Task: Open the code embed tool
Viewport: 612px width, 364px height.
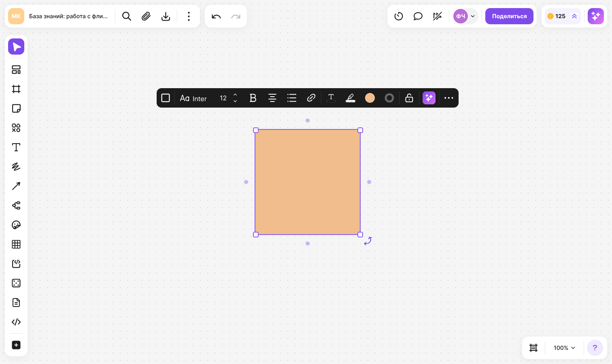Action: [16, 322]
